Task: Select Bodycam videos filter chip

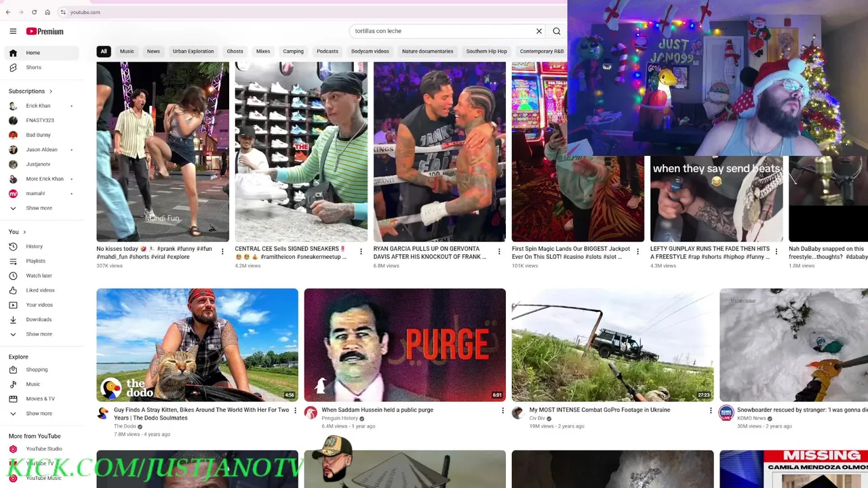Action: [370, 52]
